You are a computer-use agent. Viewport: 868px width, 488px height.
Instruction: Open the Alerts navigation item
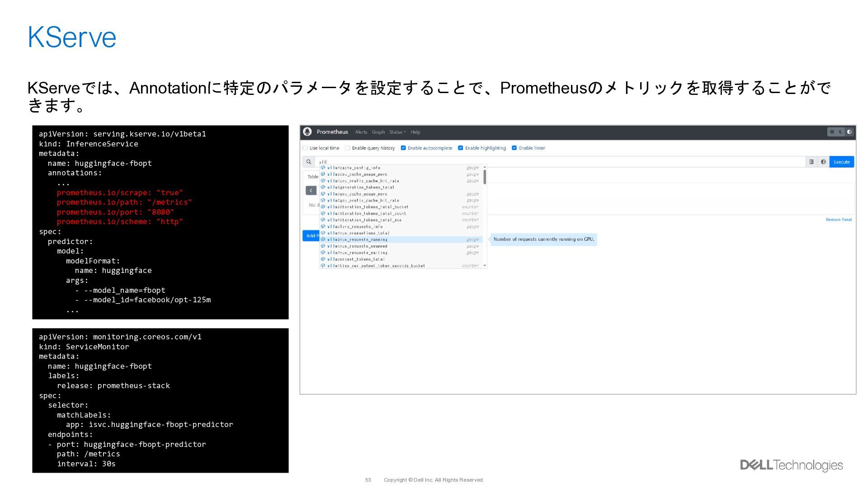361,132
